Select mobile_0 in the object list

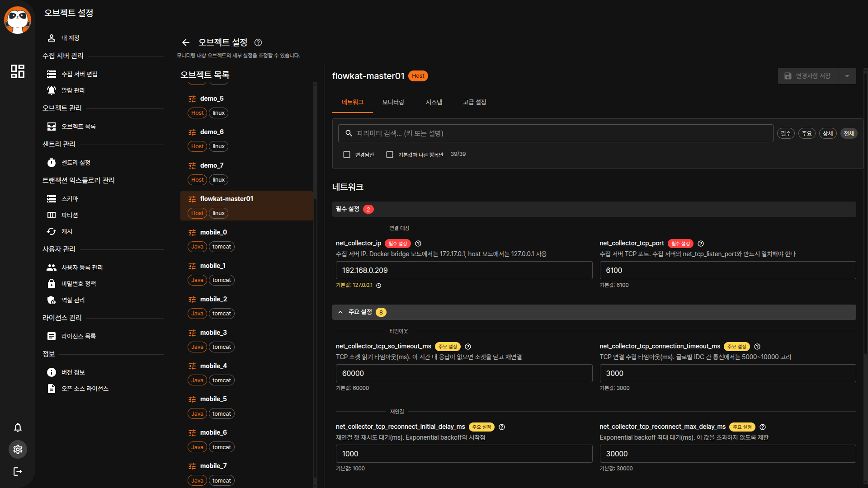213,232
